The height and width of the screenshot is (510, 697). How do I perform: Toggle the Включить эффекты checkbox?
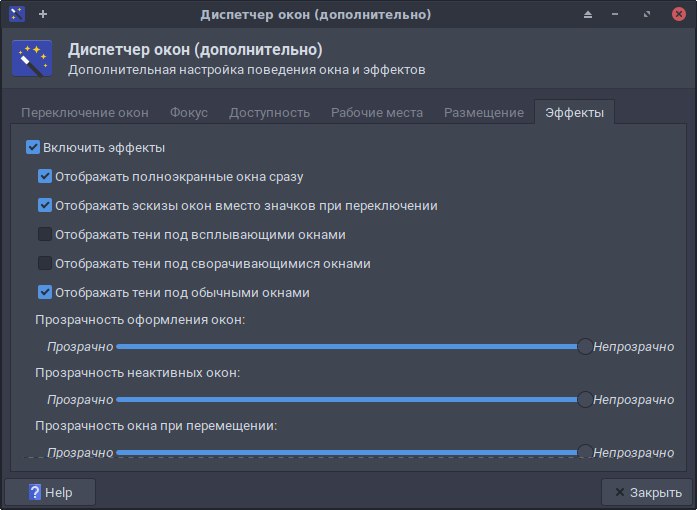coord(33,147)
